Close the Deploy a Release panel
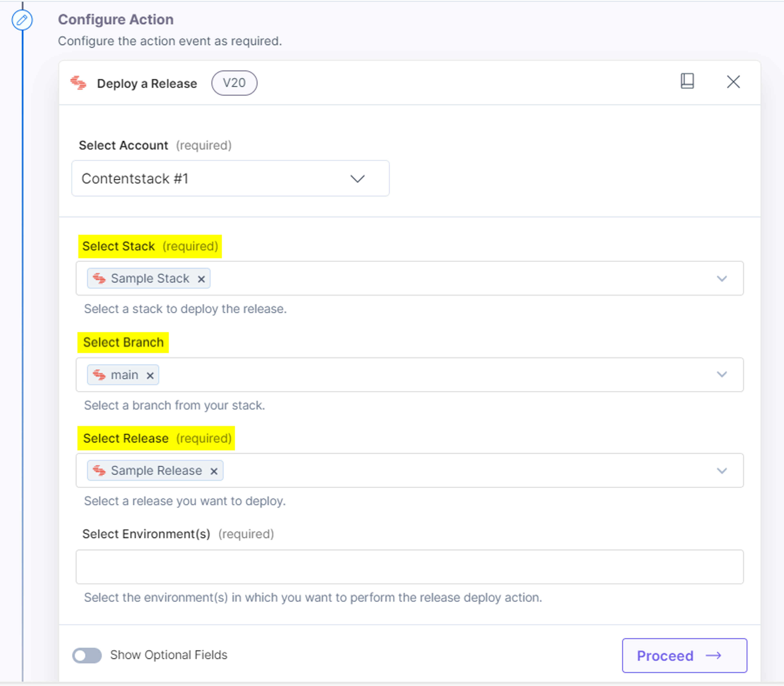Viewport: 784px width, 686px height. [x=733, y=82]
